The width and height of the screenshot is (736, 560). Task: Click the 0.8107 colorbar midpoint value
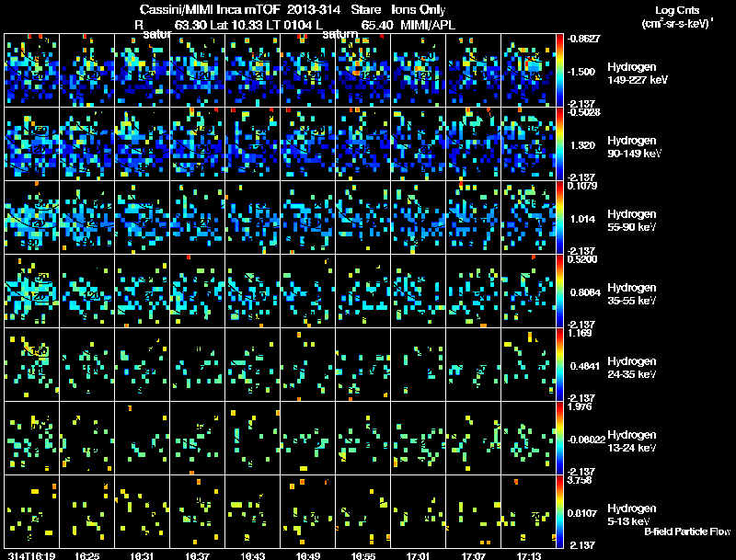click(x=582, y=513)
